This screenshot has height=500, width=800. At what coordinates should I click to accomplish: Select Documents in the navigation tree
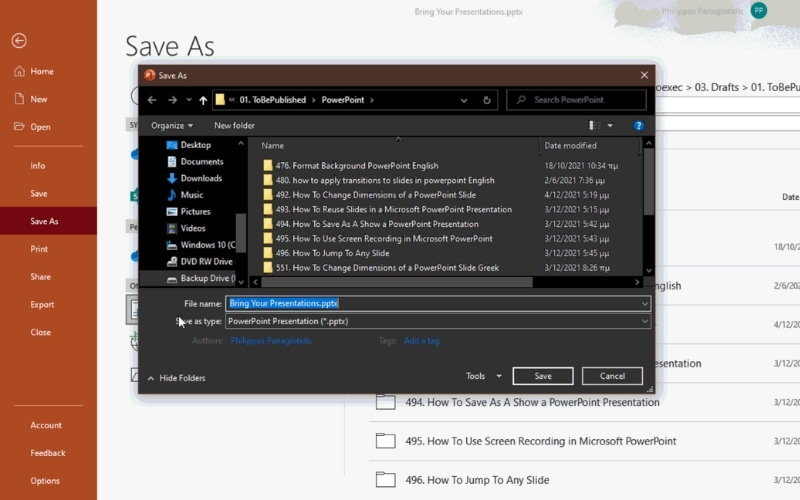coord(202,162)
